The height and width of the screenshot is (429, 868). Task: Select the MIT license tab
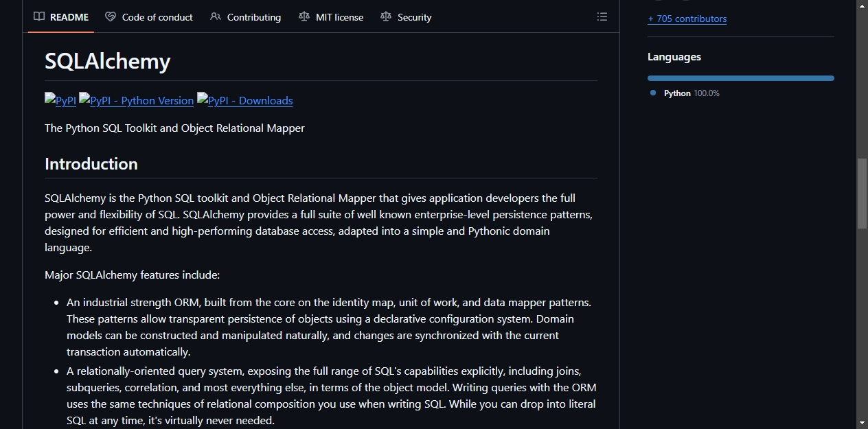pos(331,17)
